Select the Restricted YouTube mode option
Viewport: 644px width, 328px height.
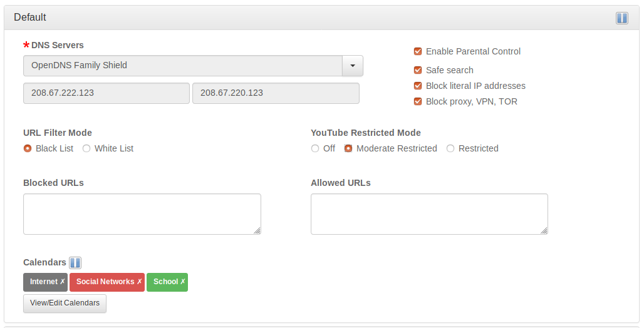pos(450,148)
